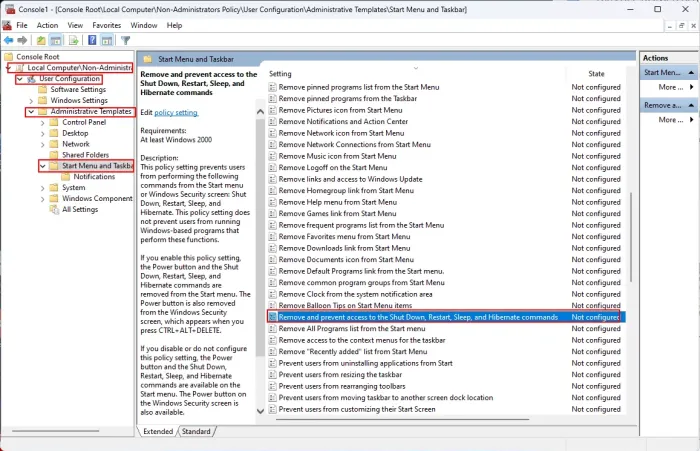Expand the Windows Components tree arrow
This screenshot has width=700, height=451.
pos(42,199)
